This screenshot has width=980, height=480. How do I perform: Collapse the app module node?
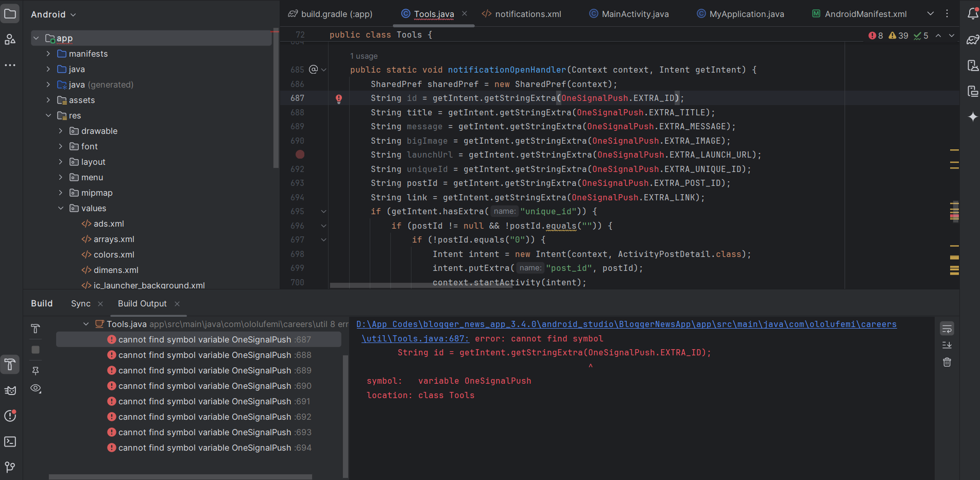36,38
